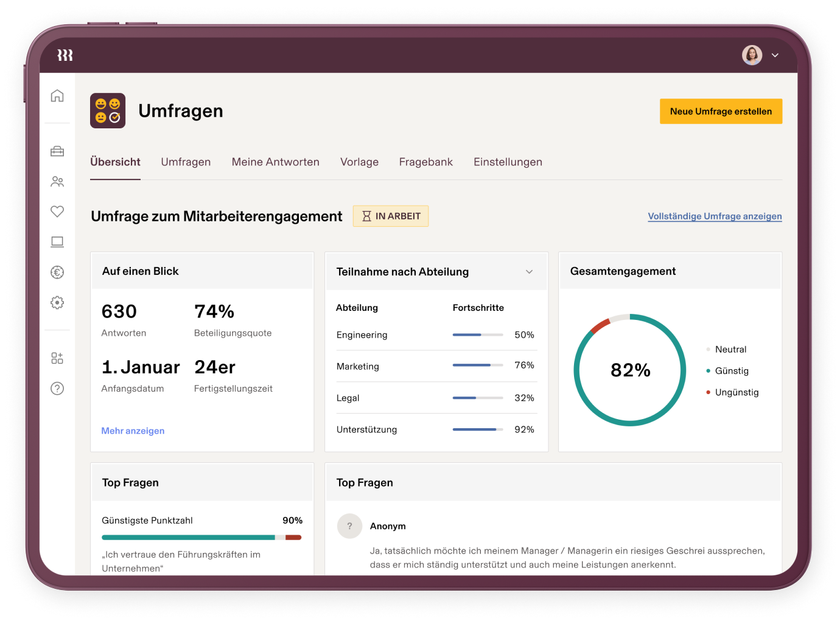Open the settings gear icon in sidebar
Viewport: 840px width, 621px height.
point(57,302)
